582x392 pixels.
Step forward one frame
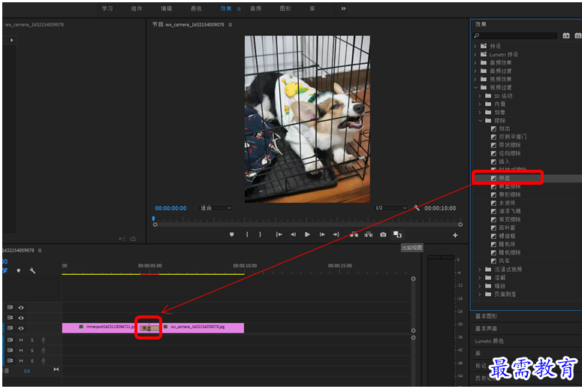322,234
